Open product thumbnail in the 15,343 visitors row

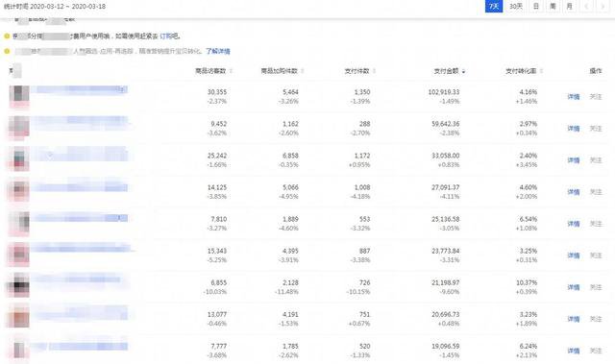(19, 255)
